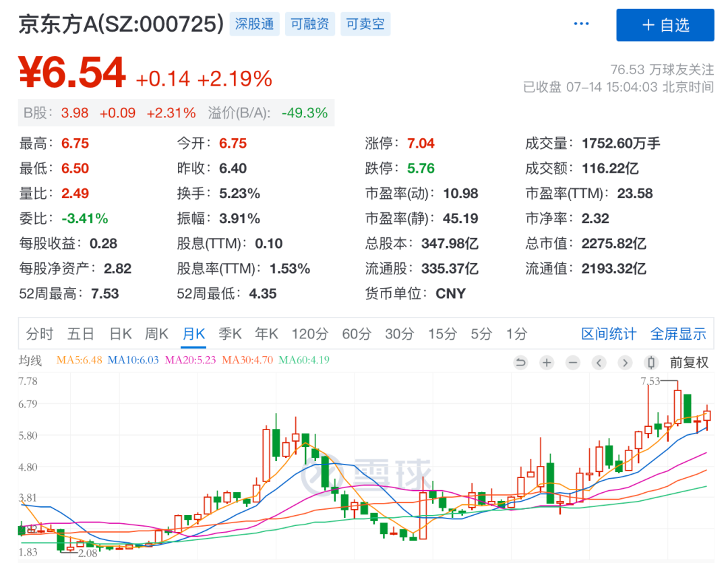Viewport: 728px width, 563px height.
Task: Toggle the MA60 moving average display
Action: (302, 361)
